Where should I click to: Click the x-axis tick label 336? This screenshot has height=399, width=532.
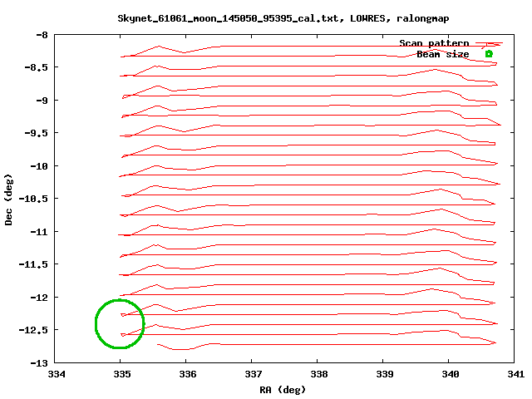tap(188, 374)
